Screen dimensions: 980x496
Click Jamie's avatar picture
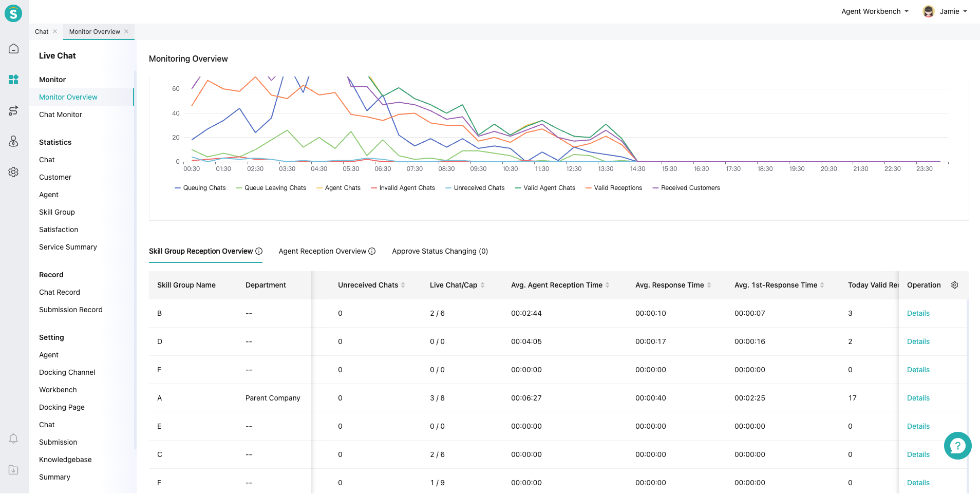click(928, 11)
